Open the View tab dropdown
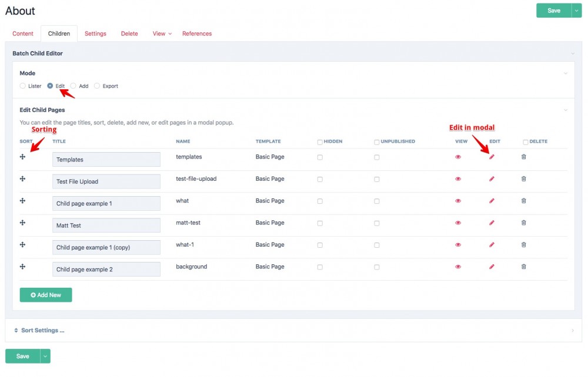Screen dimensions: 588x377 (x=162, y=33)
